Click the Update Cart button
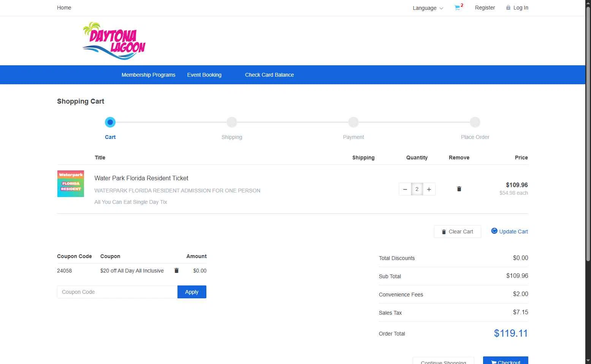 click(510, 232)
